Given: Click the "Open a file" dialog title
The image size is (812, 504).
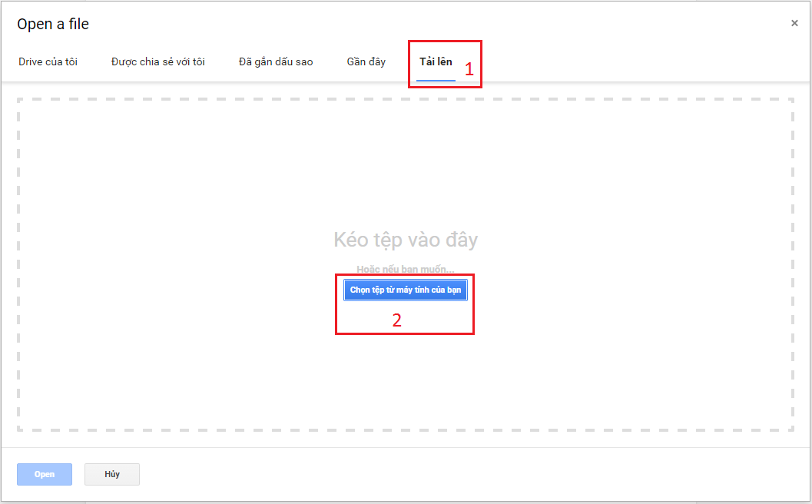Looking at the screenshot, I should 53,25.
